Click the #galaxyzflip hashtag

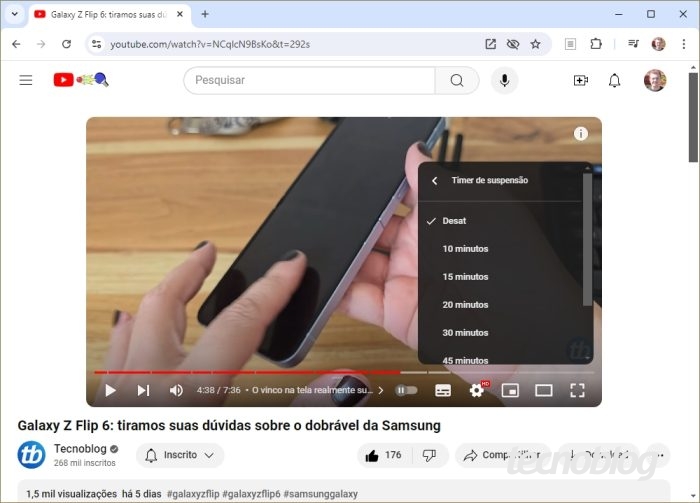[x=193, y=494]
